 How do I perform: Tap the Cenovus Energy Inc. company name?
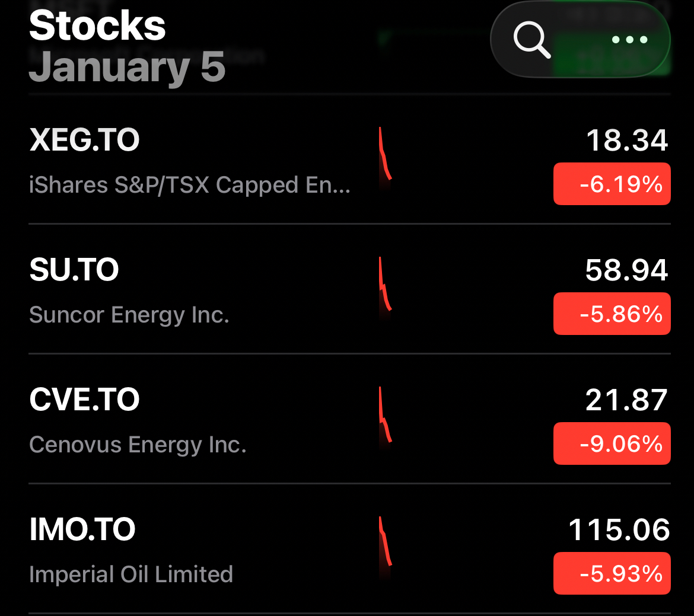(138, 445)
